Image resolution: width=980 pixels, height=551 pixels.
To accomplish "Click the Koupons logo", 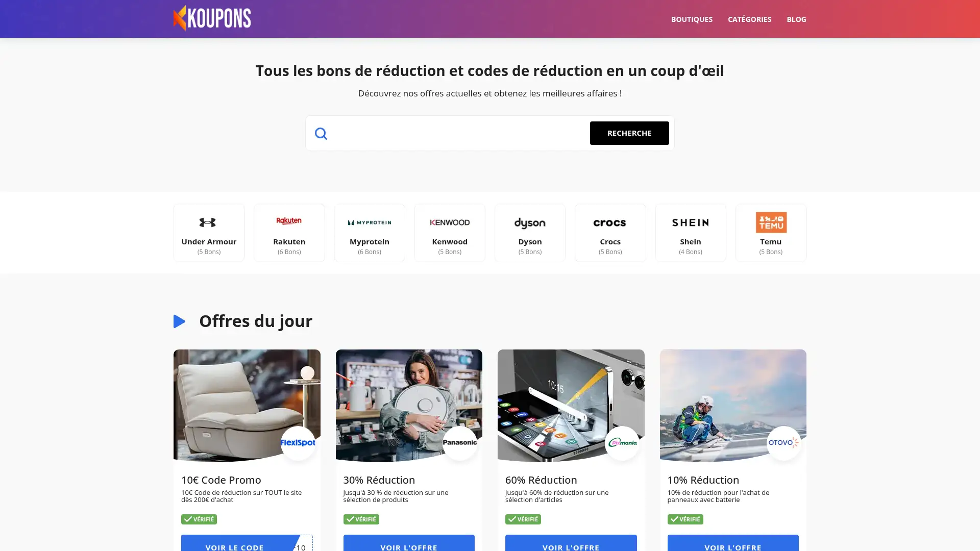I will 212,18.
